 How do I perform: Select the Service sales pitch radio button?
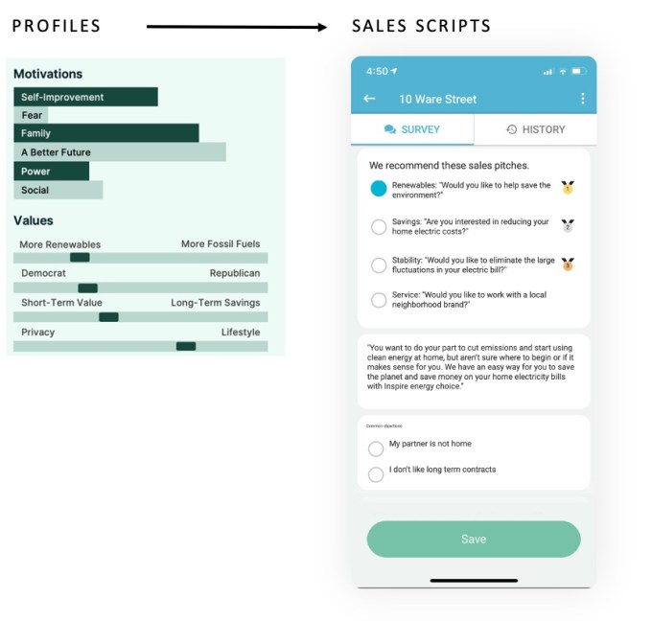[x=379, y=300]
